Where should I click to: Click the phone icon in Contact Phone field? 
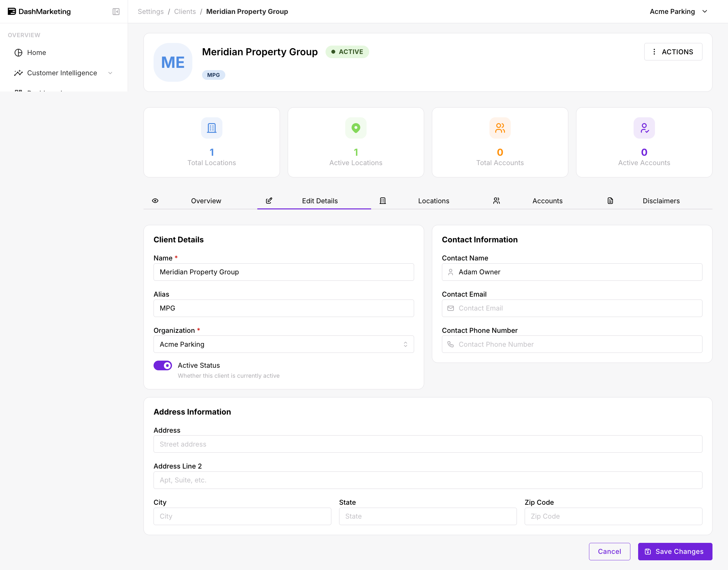coord(451,344)
